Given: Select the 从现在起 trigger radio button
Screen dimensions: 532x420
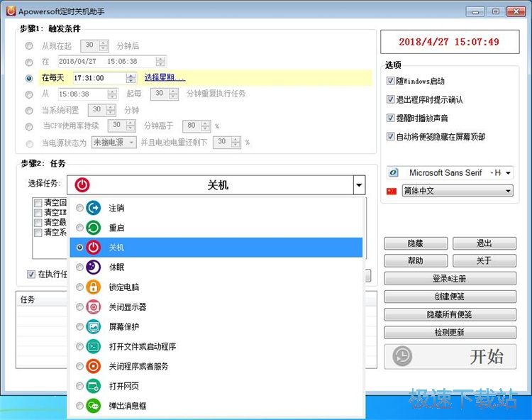Looking at the screenshot, I should (29, 45).
